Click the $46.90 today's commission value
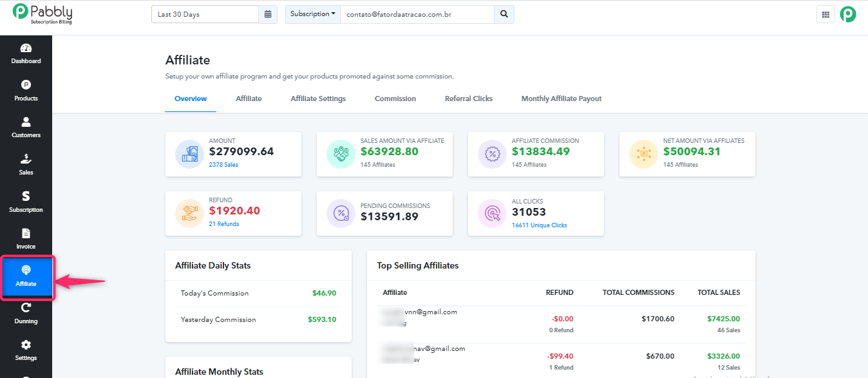868x378 pixels. 325,293
